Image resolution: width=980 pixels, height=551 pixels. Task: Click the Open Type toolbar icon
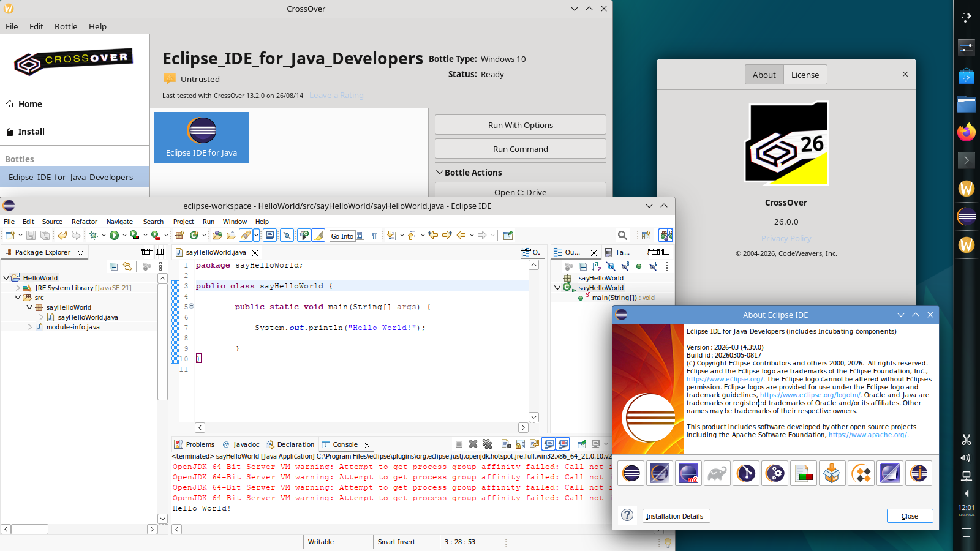click(217, 235)
